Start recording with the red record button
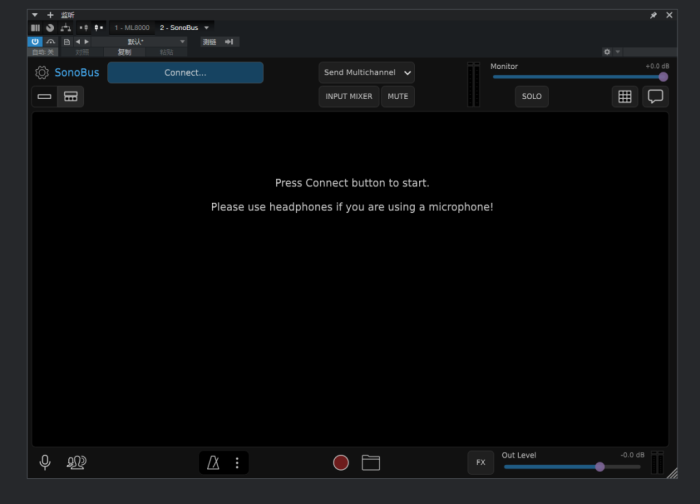 point(341,462)
